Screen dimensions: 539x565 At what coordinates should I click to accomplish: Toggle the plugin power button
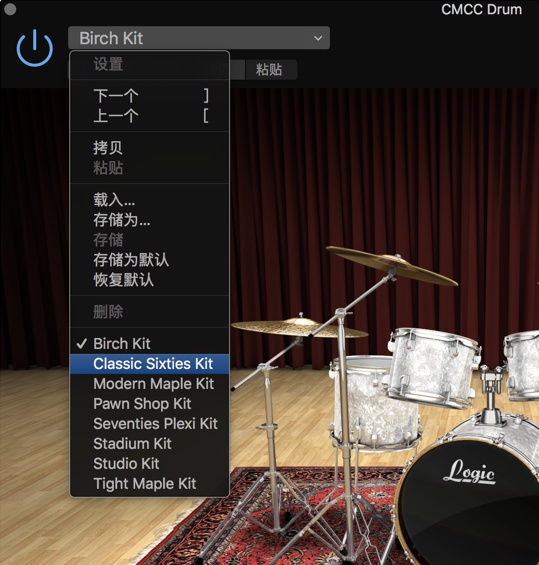pyautogui.click(x=35, y=48)
